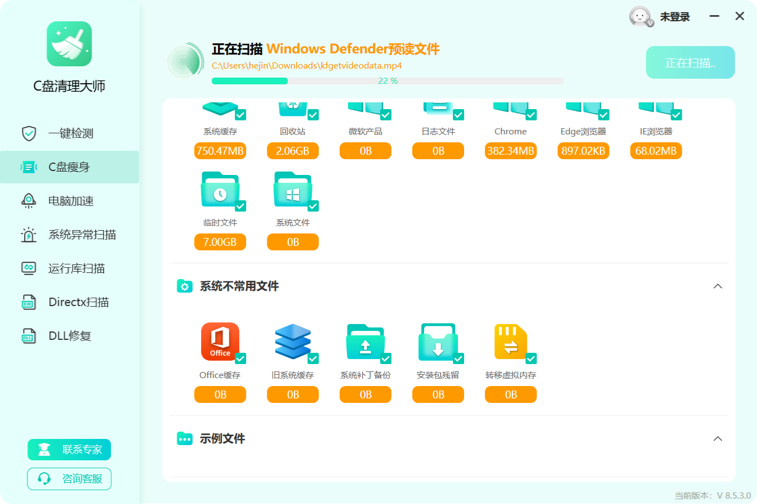Viewport: 757px width, 504px height.
Task: Click the 68.02MB IE size badge
Action: 656,151
